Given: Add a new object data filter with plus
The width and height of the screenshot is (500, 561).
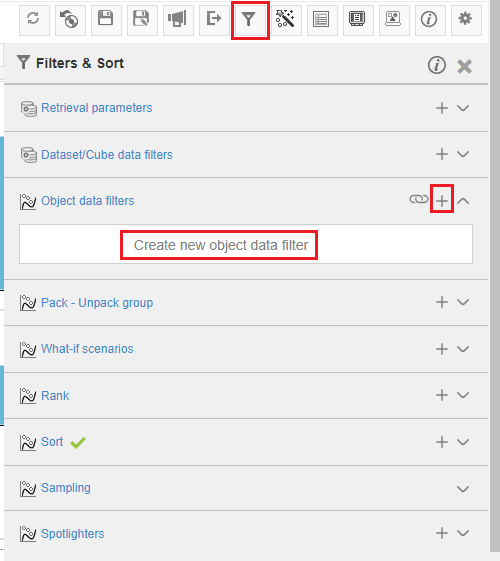Looking at the screenshot, I should 442,201.
